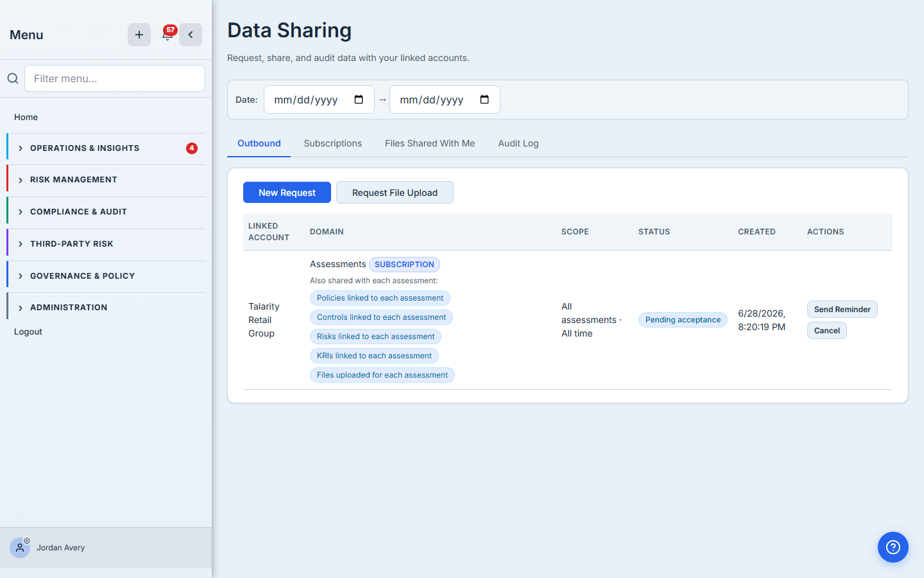Open the start date calendar picker
924x578 pixels.
pos(359,100)
